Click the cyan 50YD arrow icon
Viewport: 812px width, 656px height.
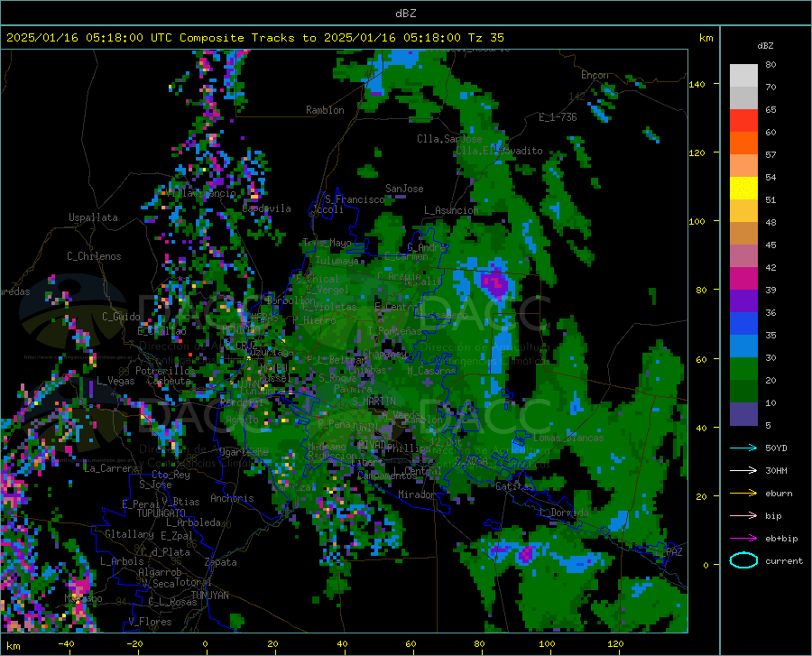tap(743, 448)
